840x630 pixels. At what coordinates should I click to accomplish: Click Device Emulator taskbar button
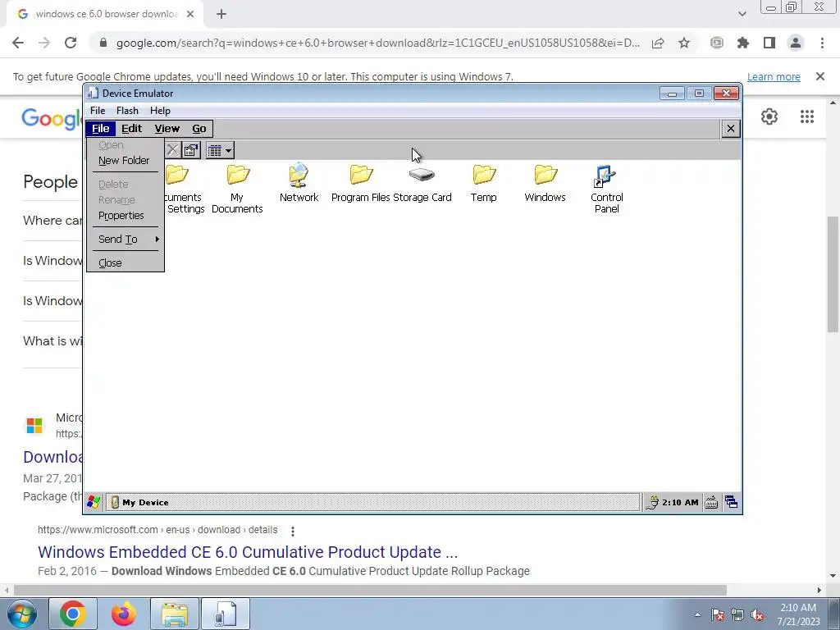226,614
